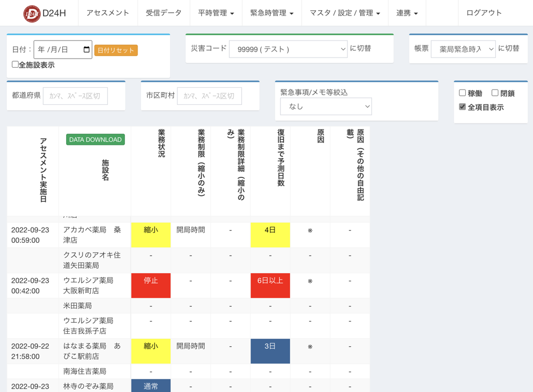Open the calendar picker icon in date field

(x=86, y=50)
